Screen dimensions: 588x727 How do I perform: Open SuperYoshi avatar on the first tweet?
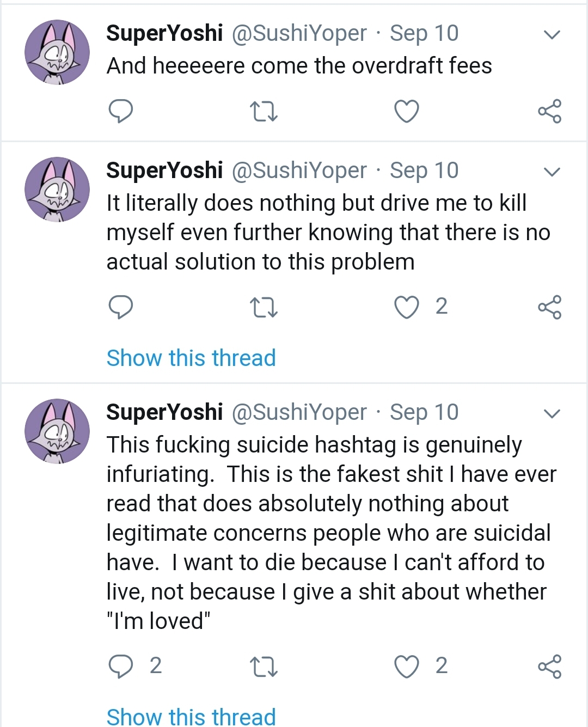click(x=57, y=52)
